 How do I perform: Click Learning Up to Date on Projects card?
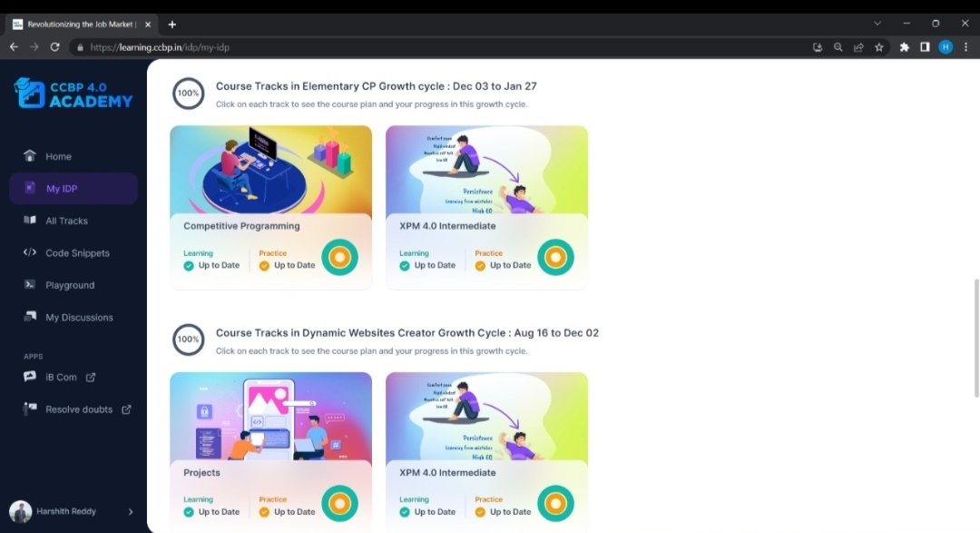(211, 506)
